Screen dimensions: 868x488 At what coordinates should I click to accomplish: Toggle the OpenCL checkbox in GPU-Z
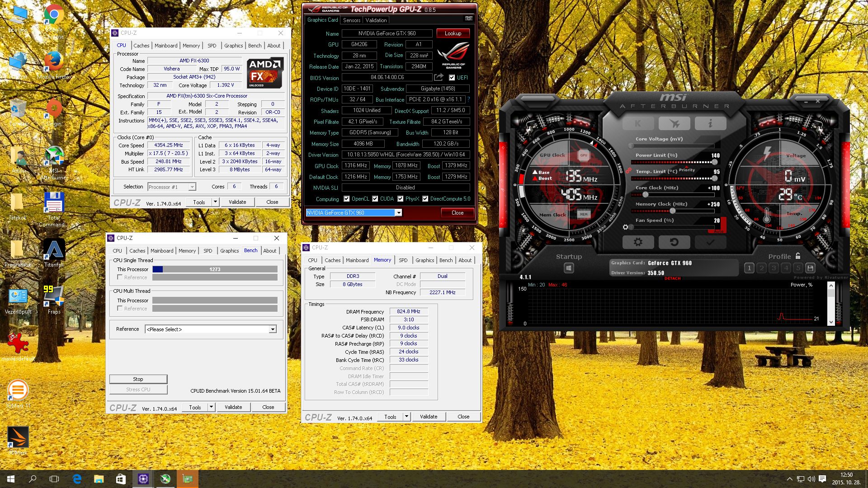346,199
